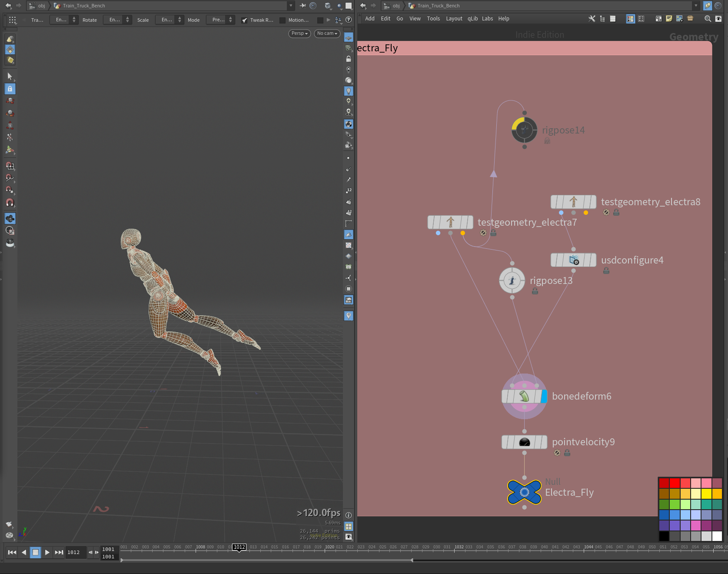Select the usdconfigure4 node icon
The height and width of the screenshot is (574, 728).
[573, 260]
